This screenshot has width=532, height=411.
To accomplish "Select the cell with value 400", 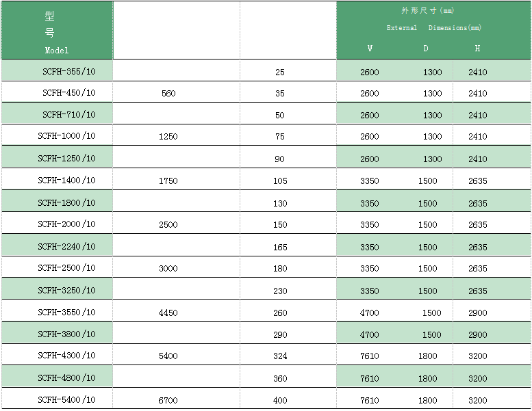I will click(280, 400).
